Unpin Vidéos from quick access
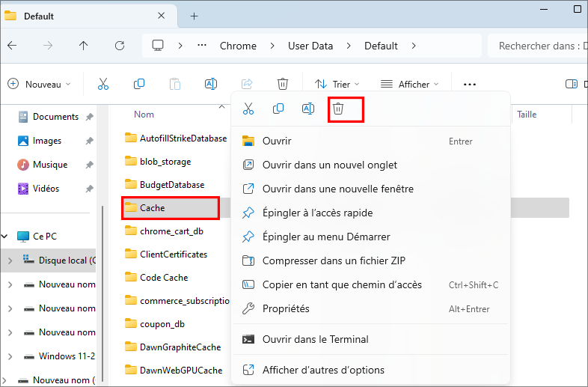The width and height of the screenshot is (588, 387). 89,189
